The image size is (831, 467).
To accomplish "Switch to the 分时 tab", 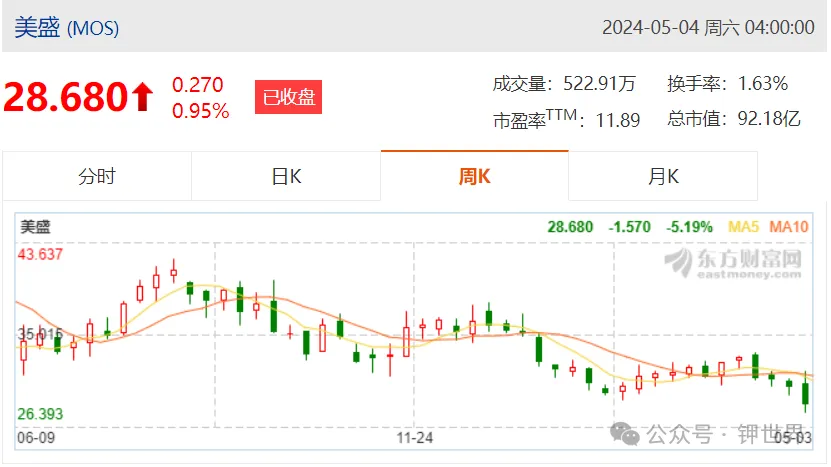I will point(97,176).
